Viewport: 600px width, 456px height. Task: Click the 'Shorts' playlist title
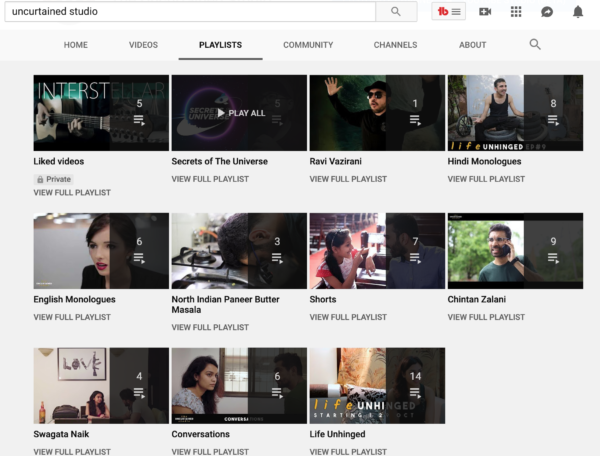pos(323,300)
